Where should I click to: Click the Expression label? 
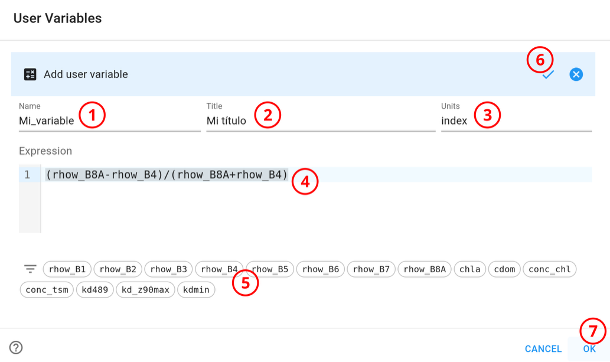point(46,151)
